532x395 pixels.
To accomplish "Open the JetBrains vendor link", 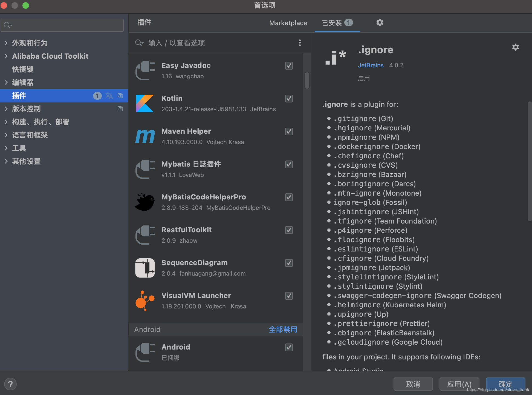I will coord(371,65).
